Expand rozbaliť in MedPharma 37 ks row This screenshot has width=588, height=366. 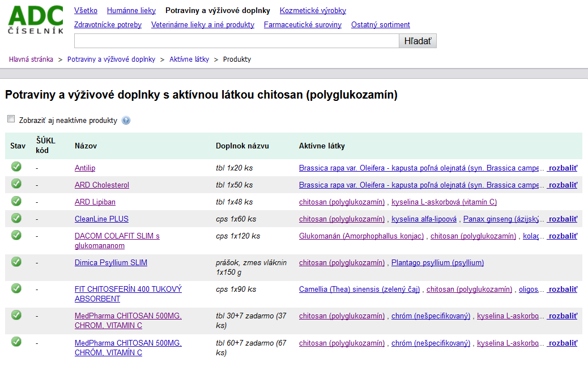tap(562, 316)
